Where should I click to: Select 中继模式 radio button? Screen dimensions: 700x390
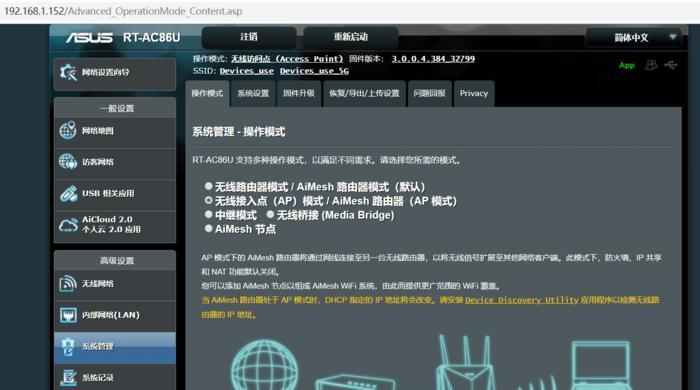click(x=208, y=214)
